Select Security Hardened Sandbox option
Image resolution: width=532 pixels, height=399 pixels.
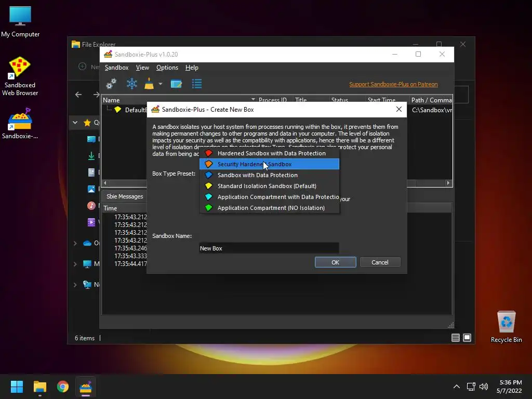pyautogui.click(x=270, y=164)
